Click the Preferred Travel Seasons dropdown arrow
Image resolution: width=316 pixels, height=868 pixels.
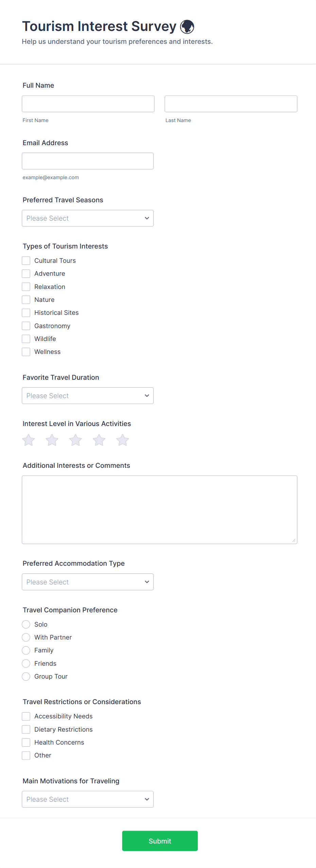(147, 218)
